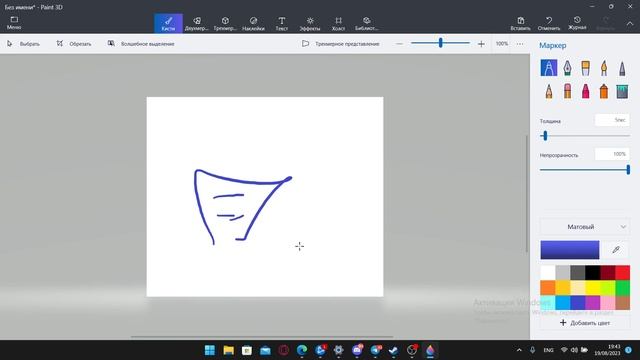Open the Текст tab
Screen dimensions: 640x360
click(x=282, y=23)
